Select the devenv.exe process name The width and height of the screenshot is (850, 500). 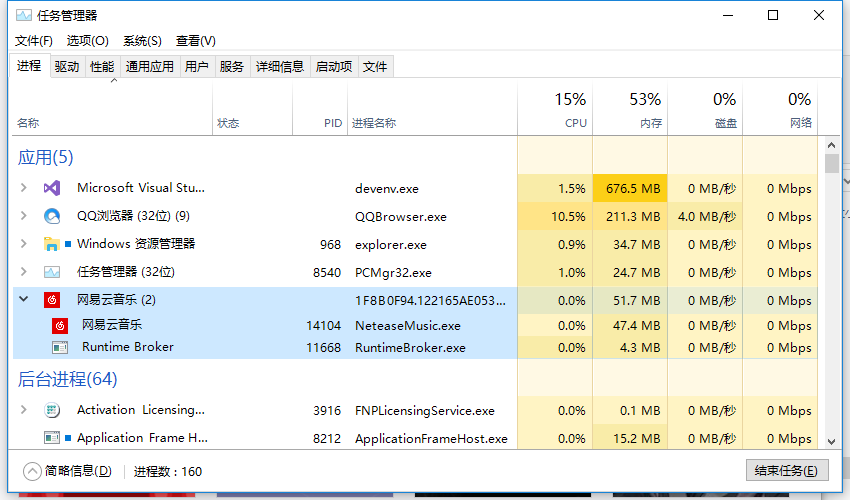pos(387,189)
